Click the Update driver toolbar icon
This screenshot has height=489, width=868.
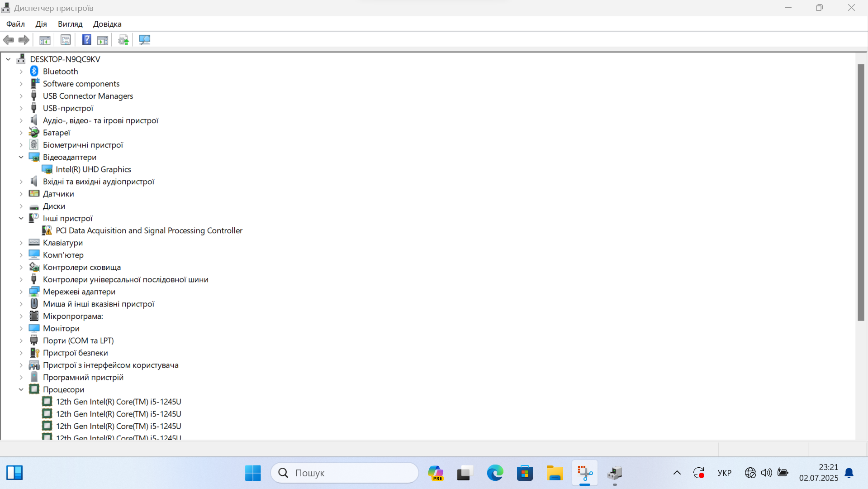click(123, 40)
